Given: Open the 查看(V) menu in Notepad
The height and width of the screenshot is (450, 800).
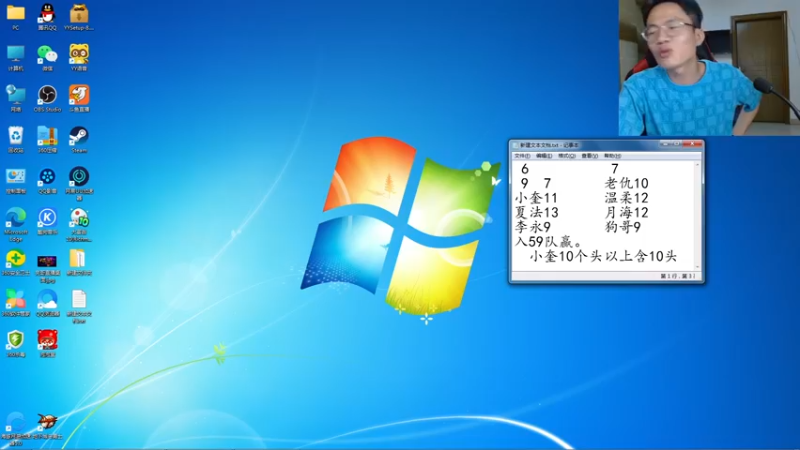Looking at the screenshot, I should tap(589, 156).
